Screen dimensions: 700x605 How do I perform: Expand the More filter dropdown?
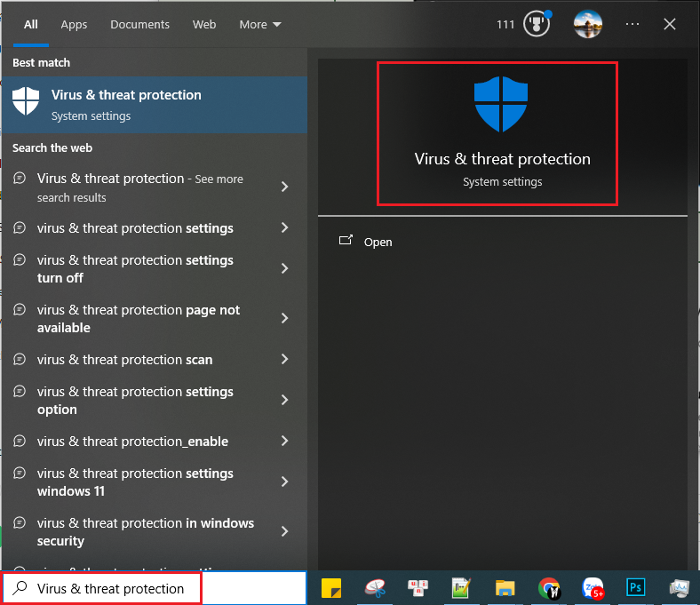pyautogui.click(x=259, y=24)
